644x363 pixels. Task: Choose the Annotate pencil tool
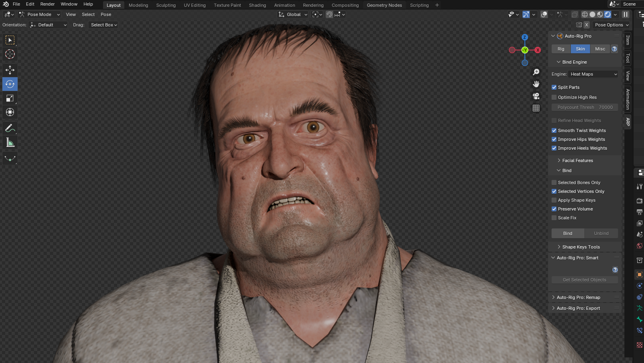tap(10, 128)
